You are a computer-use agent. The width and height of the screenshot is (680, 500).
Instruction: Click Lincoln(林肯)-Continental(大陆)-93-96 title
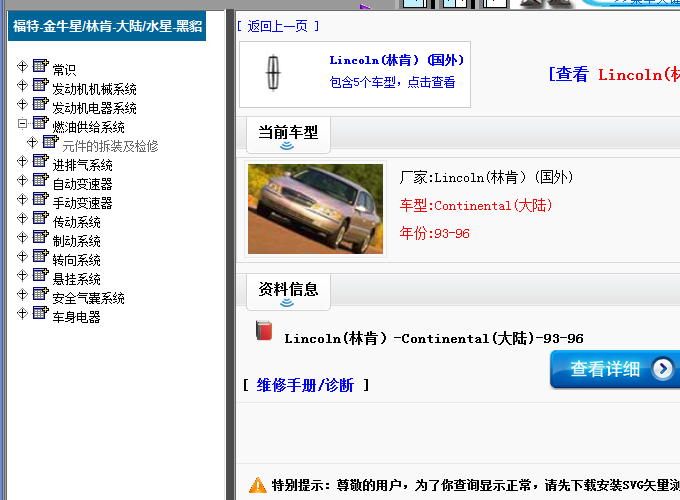coord(434,338)
